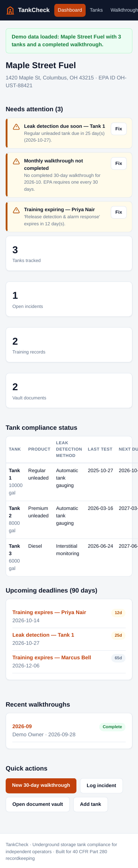The image size is (138, 868).
Task: Open Training expires — Priya Nair deadline
Action: [x=49, y=612]
